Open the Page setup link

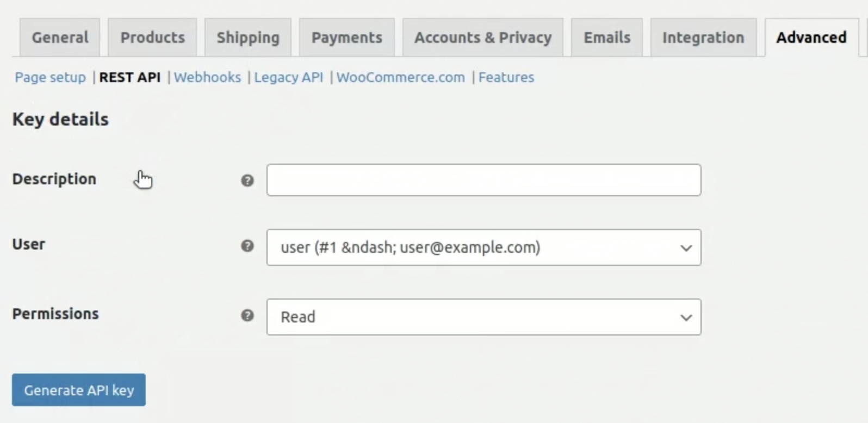50,77
